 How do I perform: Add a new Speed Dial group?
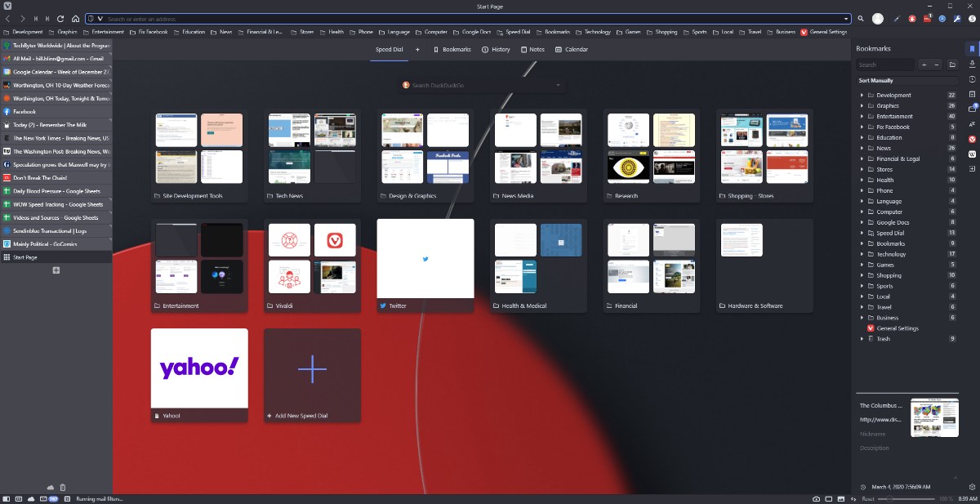click(417, 50)
